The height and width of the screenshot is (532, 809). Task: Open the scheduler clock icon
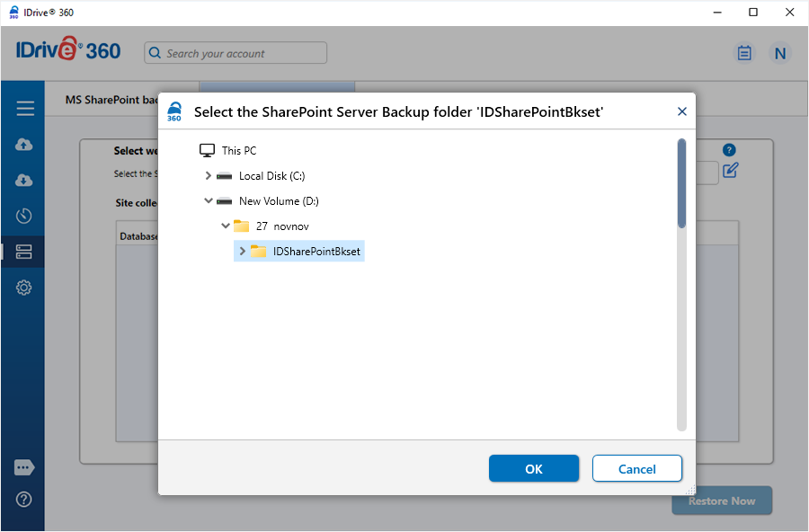tap(24, 216)
